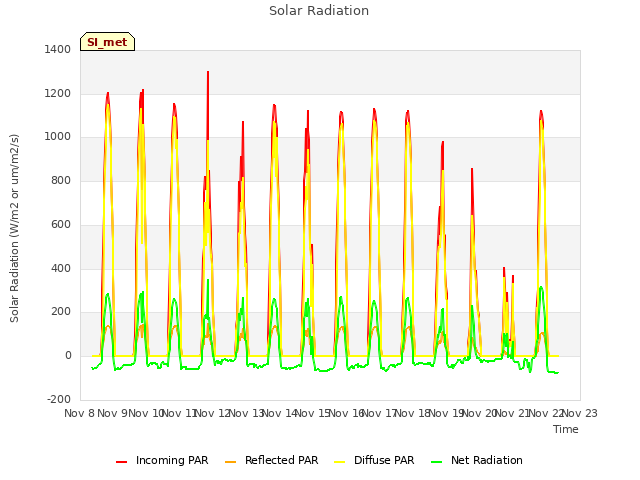This screenshot has width=640, height=480.
Task: Click the 800 y-axis tick label
Action: (61, 180)
